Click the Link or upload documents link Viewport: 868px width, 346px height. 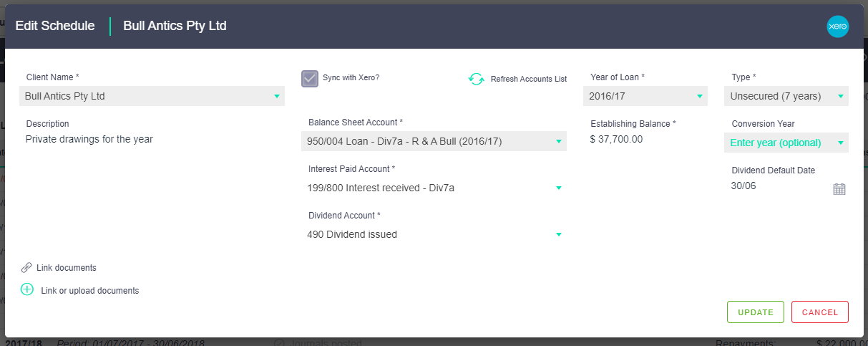90,291
